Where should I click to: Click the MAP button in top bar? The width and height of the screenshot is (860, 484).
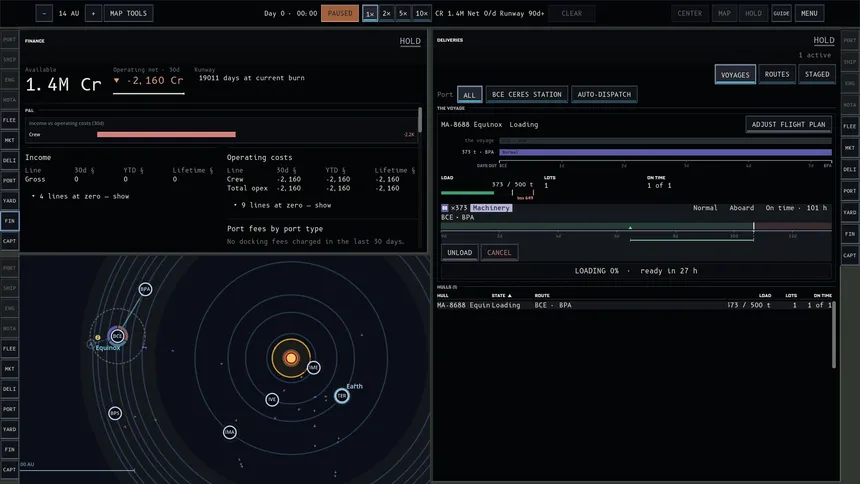point(725,13)
